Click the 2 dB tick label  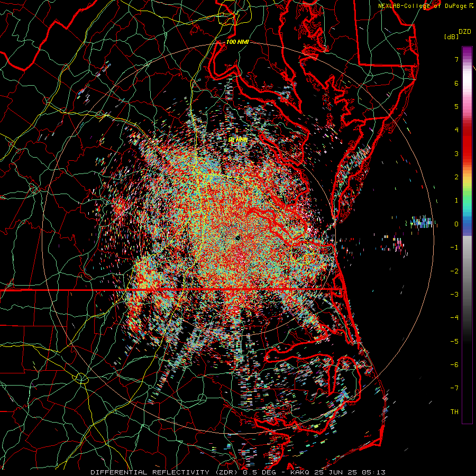[x=456, y=177]
